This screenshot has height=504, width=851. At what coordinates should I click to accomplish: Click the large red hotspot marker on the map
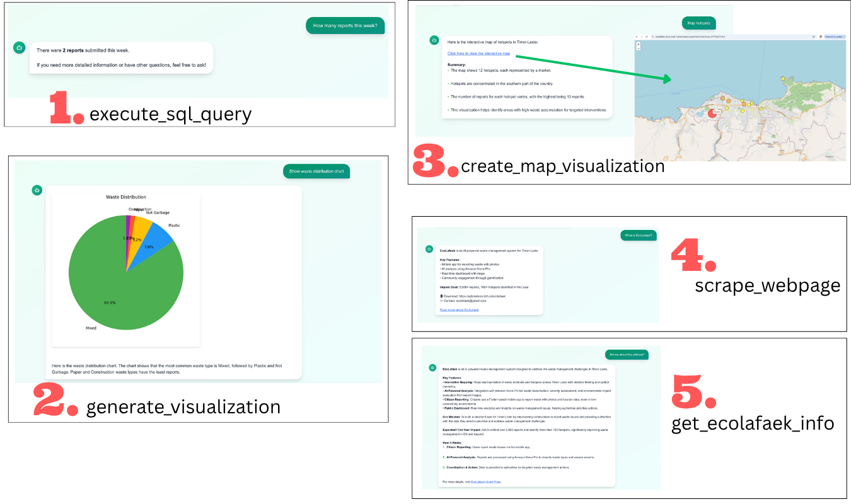(x=712, y=113)
